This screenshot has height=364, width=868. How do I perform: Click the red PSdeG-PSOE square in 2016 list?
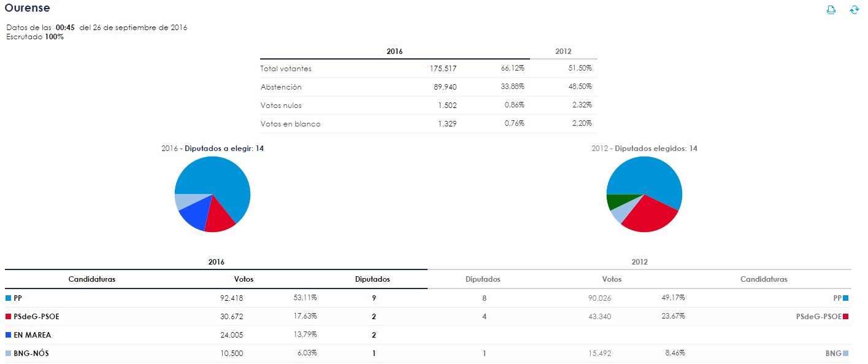click(9, 317)
